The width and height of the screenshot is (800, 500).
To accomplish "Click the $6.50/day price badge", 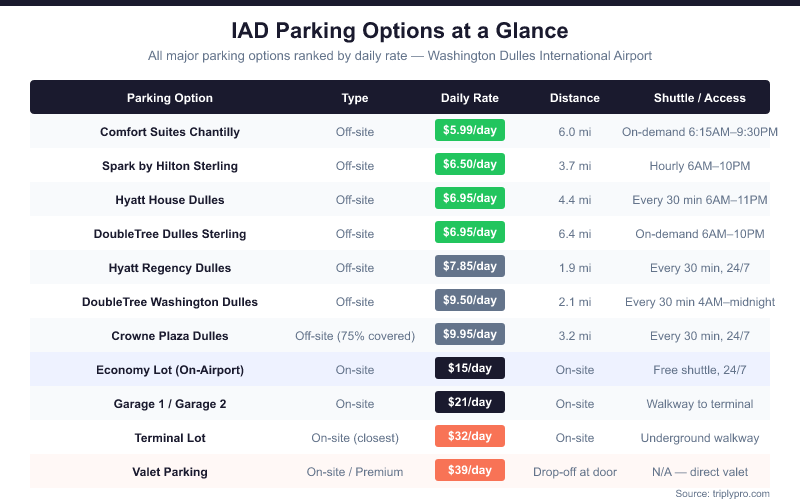I will click(470, 165).
